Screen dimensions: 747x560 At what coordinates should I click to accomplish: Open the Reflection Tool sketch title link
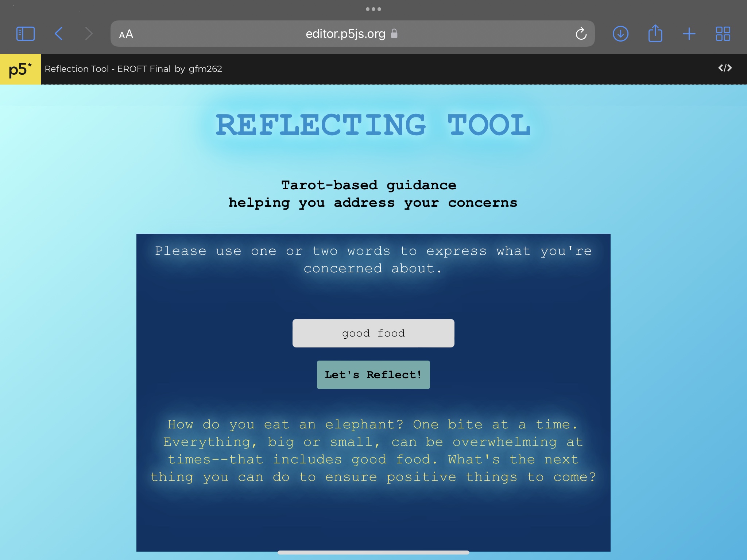click(x=108, y=69)
